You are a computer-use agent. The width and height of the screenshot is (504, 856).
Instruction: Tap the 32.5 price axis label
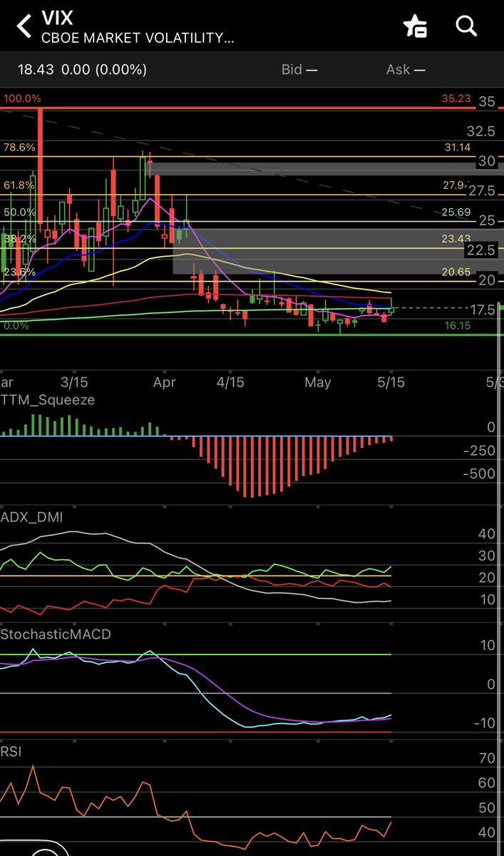(481, 131)
